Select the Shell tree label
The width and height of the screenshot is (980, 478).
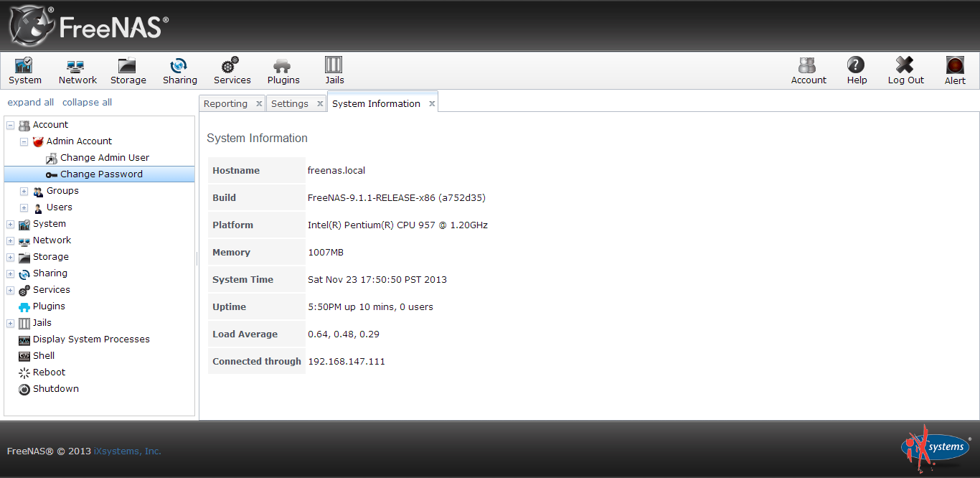tap(44, 356)
